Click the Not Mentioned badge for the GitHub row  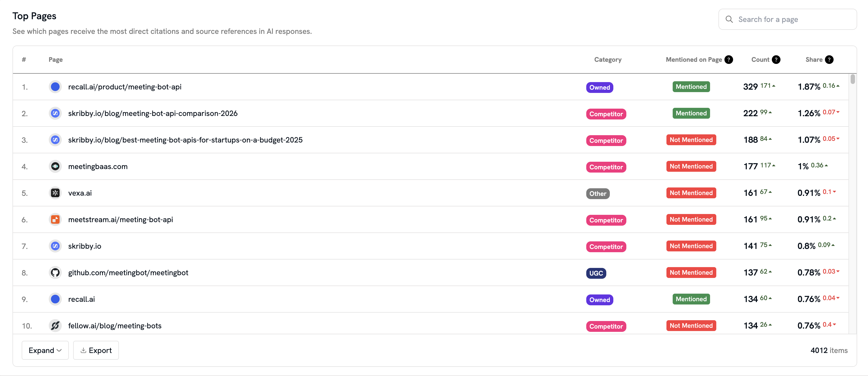691,273
